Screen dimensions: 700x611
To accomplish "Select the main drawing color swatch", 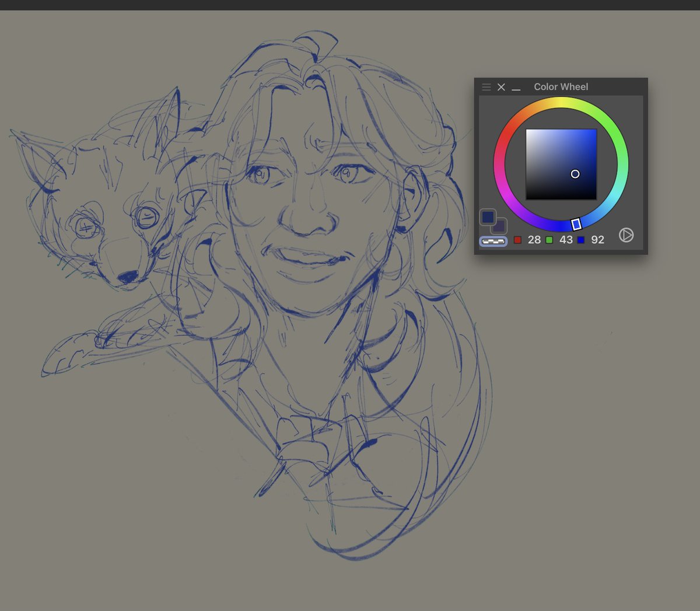I will click(x=488, y=217).
